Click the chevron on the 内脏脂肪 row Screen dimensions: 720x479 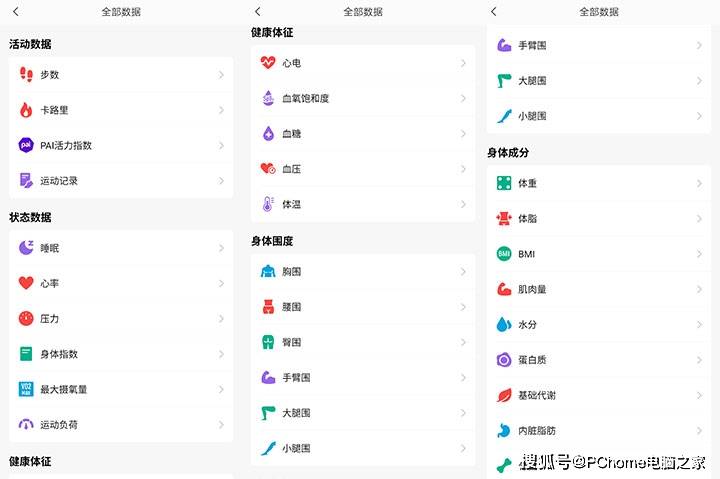point(699,430)
